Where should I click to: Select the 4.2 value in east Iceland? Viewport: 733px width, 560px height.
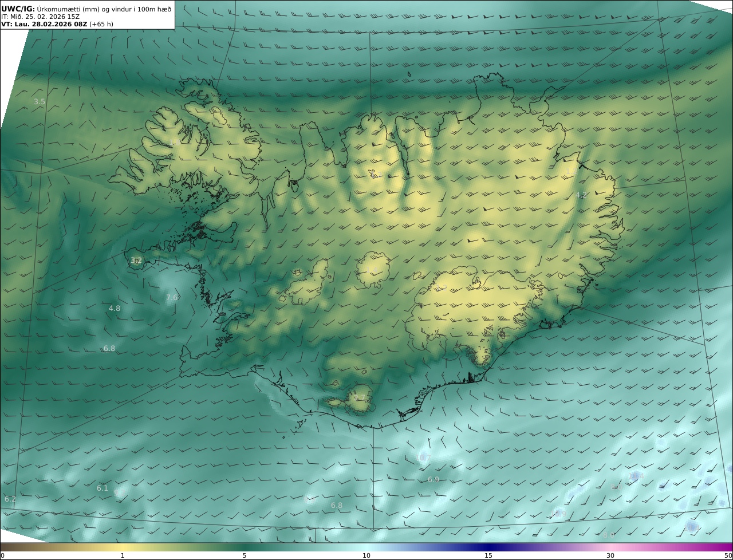click(x=581, y=195)
